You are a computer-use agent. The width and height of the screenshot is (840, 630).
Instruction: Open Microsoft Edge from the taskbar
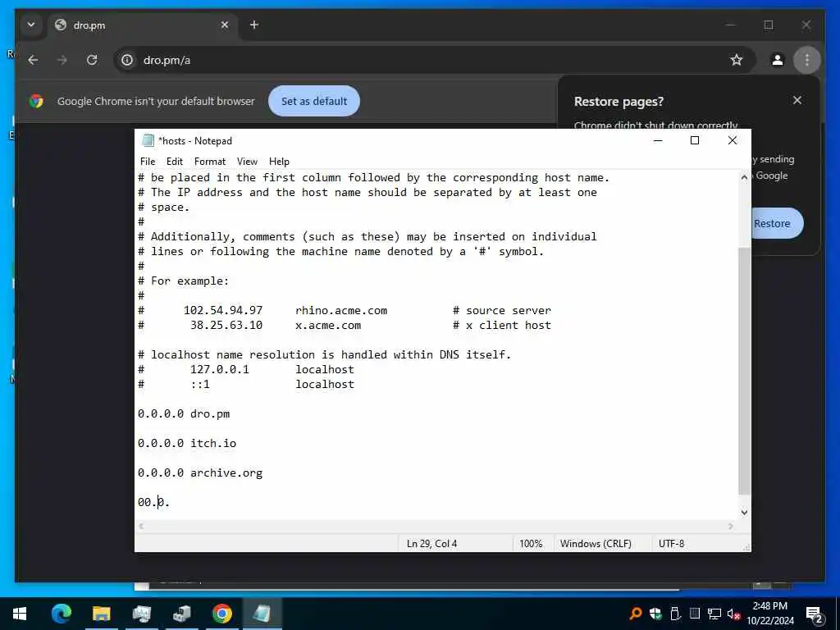pos(61,614)
